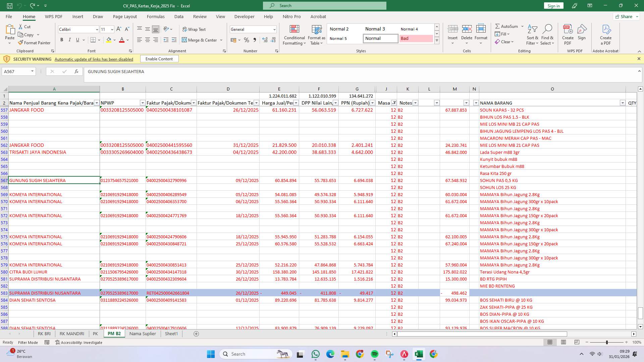Toggle bold formatting
The image size is (644, 362).
62,40
